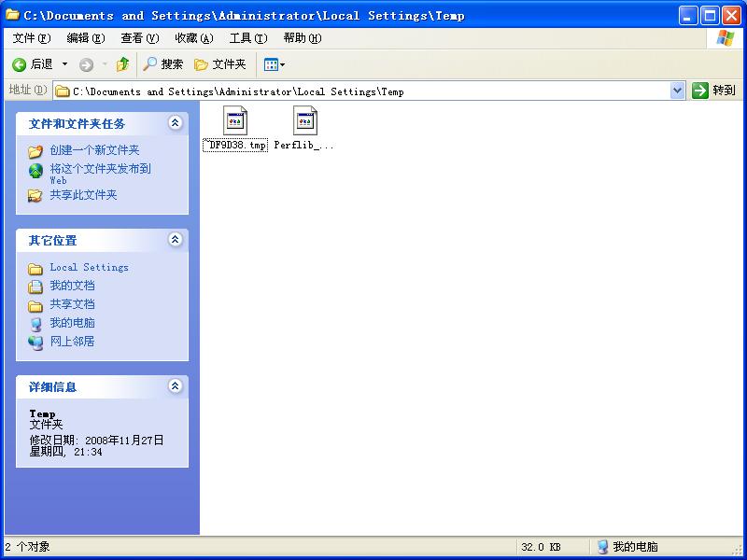The width and height of the screenshot is (747, 560).
Task: Click the Network Places icon in sidebar
Action: (x=35, y=343)
